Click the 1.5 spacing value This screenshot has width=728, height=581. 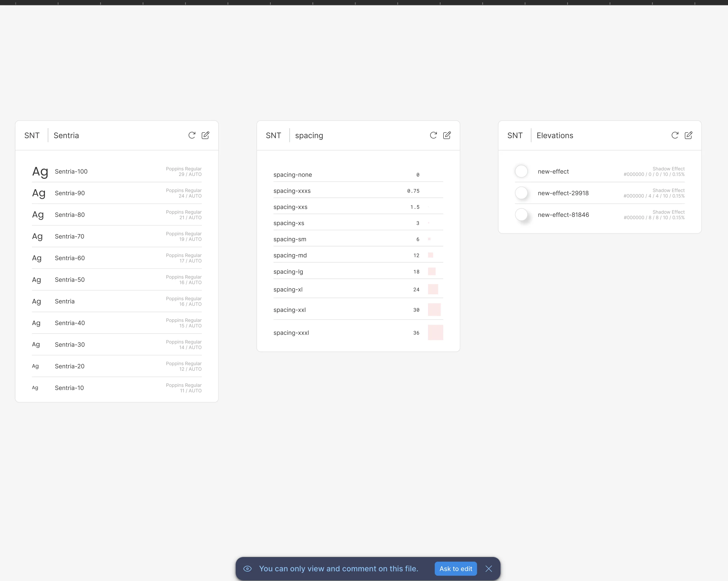[x=415, y=207]
